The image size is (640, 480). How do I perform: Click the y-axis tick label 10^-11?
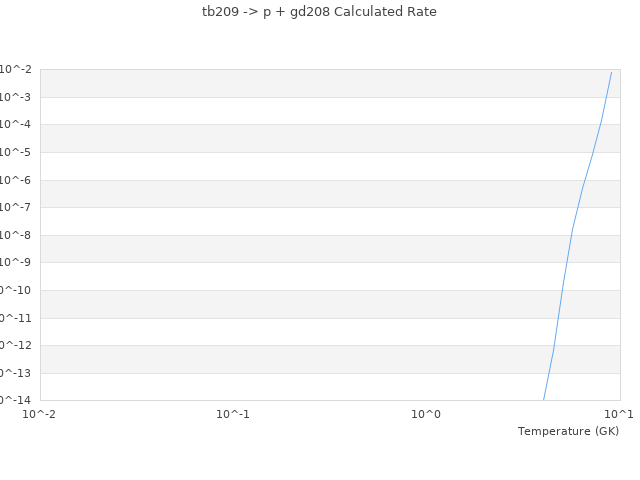(14, 318)
